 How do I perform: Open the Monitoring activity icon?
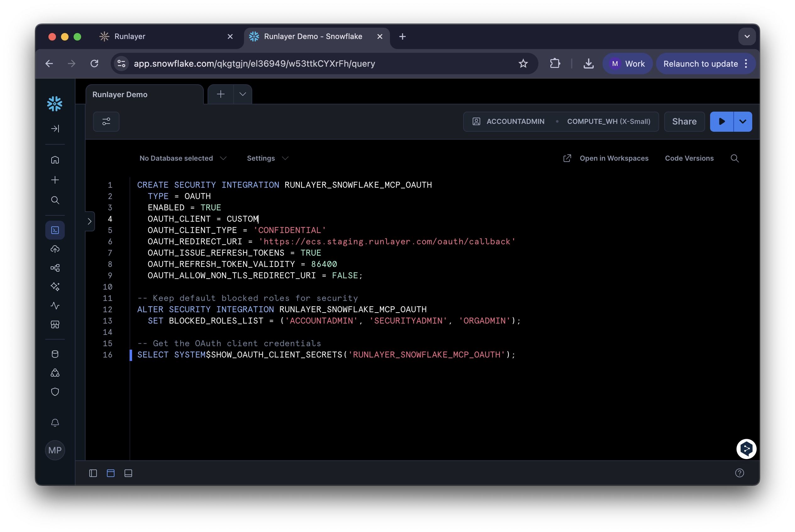[x=55, y=306]
